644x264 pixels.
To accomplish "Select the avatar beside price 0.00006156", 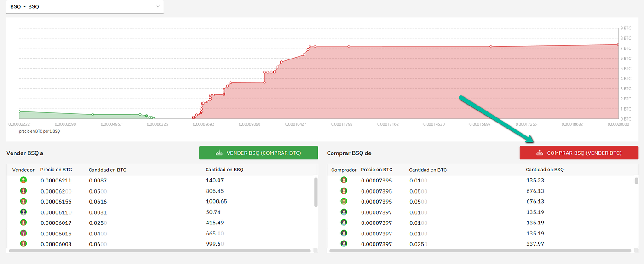I will (x=23, y=201).
